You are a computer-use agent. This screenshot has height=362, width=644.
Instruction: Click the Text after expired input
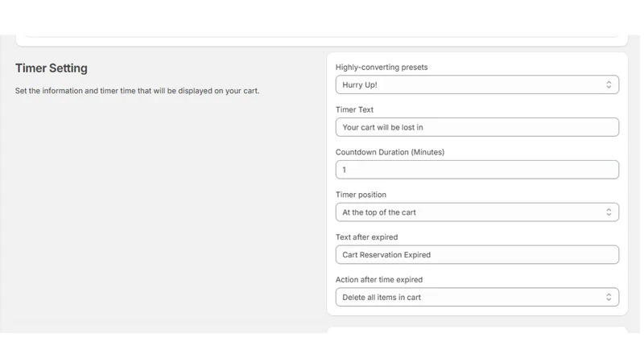(x=477, y=254)
